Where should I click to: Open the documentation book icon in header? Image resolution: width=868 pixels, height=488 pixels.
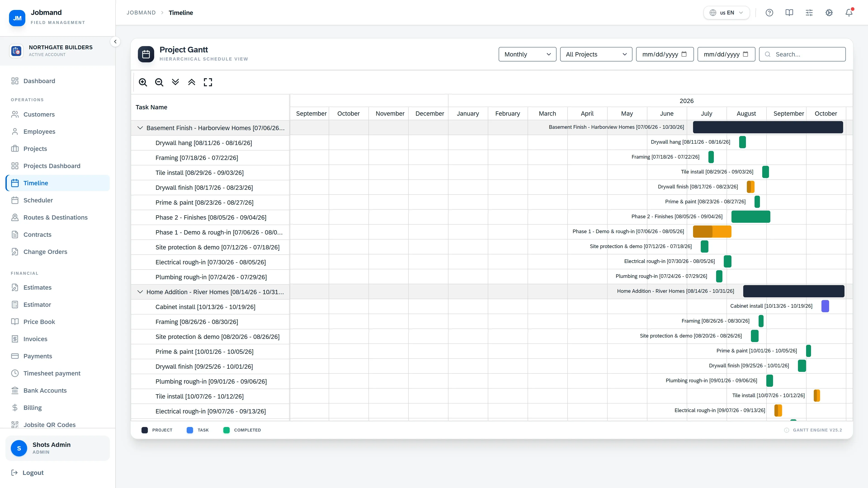tap(789, 13)
